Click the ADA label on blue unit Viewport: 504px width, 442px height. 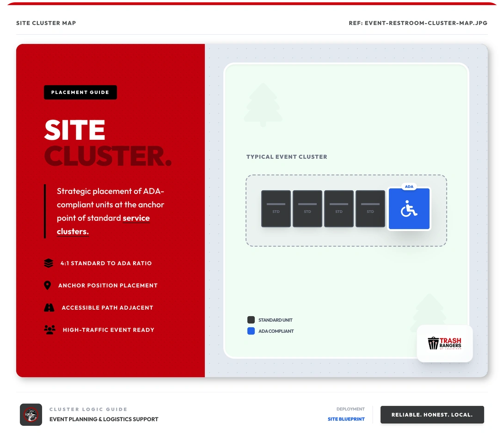[x=409, y=186]
